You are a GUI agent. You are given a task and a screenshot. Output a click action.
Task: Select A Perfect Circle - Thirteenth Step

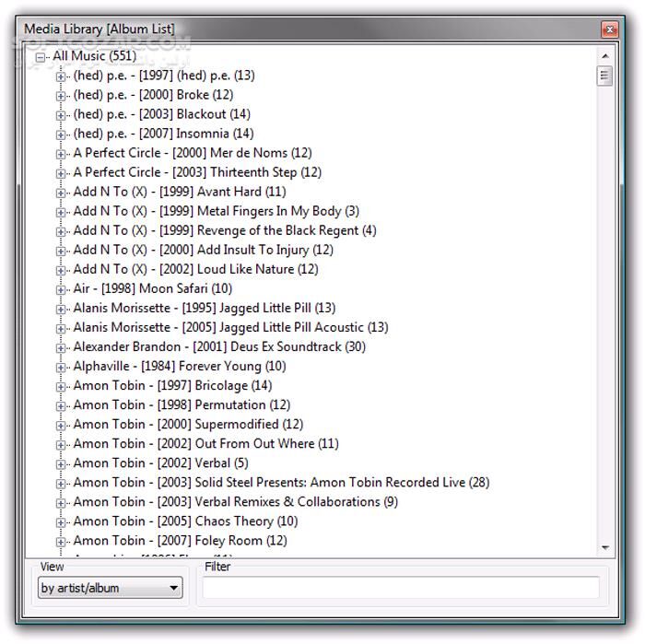point(197,172)
